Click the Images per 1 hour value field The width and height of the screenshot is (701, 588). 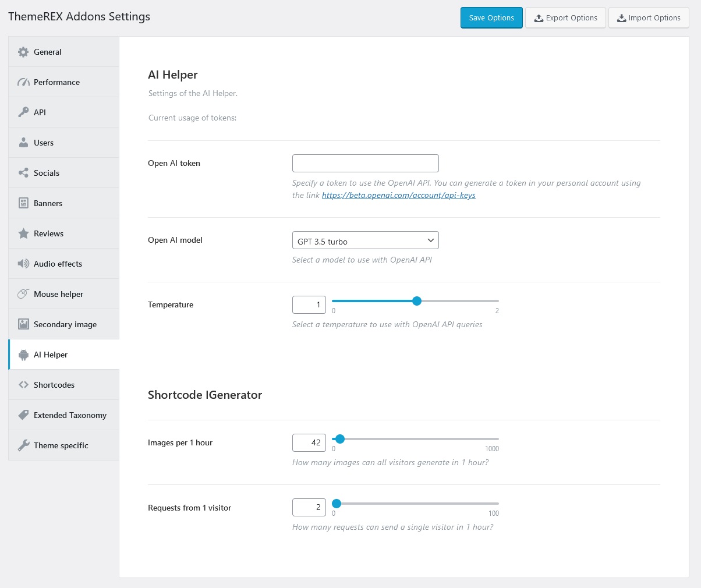coord(309,442)
